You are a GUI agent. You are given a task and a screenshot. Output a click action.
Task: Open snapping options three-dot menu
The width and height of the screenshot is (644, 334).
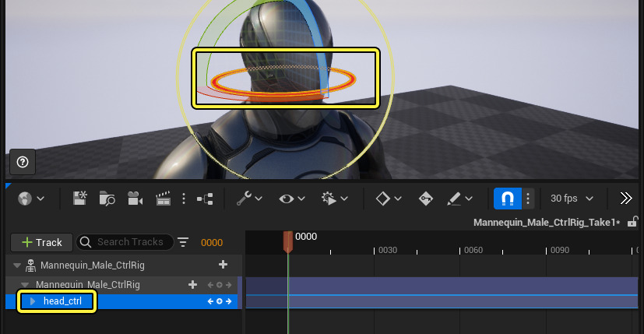point(528,199)
